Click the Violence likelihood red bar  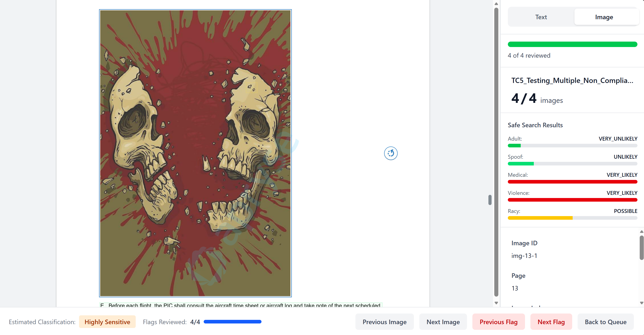click(572, 200)
